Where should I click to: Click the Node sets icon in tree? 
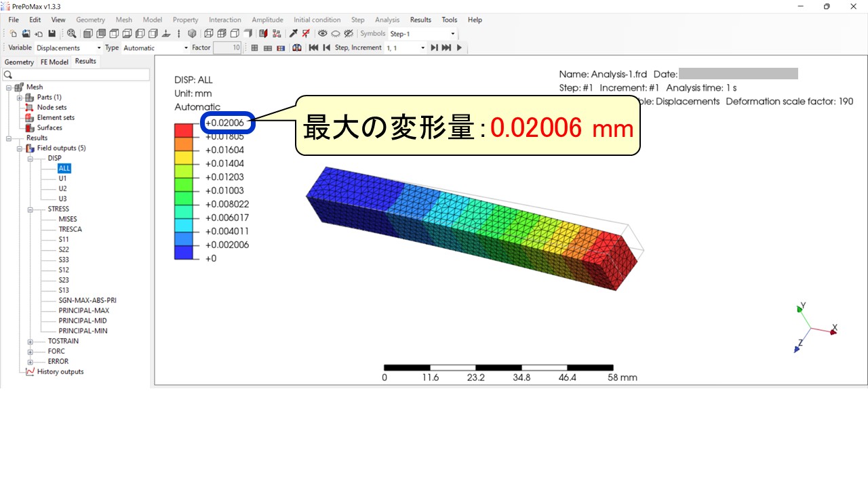click(29, 107)
